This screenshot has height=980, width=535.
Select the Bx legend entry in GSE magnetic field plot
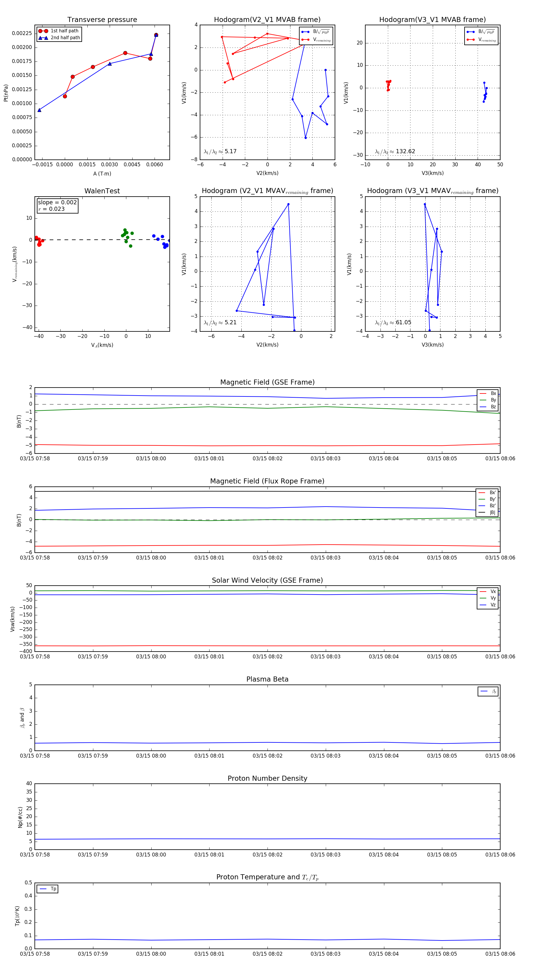[x=488, y=393]
